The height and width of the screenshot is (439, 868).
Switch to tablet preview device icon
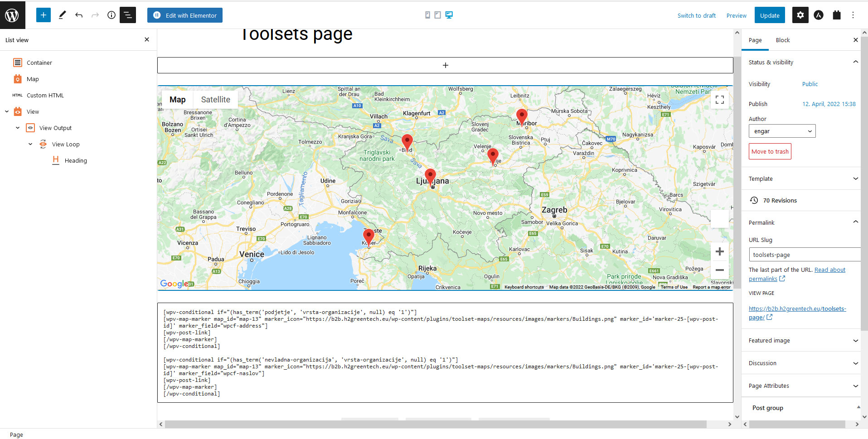coord(437,15)
